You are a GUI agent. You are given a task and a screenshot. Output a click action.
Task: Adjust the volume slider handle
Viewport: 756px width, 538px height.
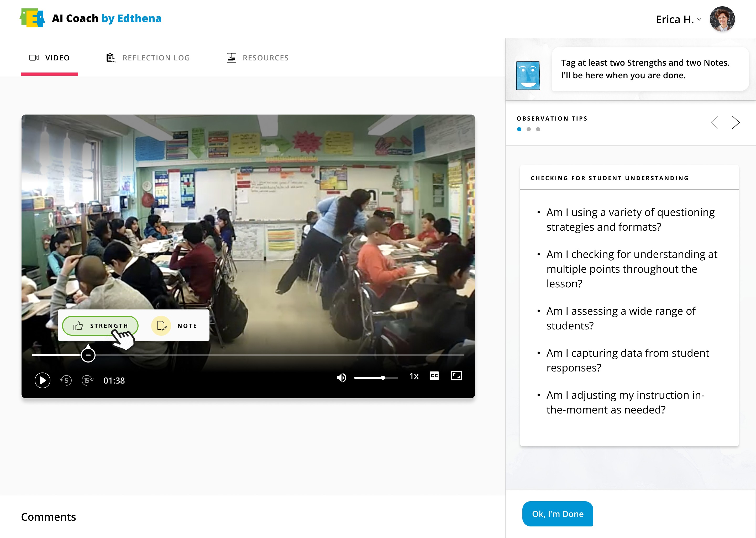point(383,378)
